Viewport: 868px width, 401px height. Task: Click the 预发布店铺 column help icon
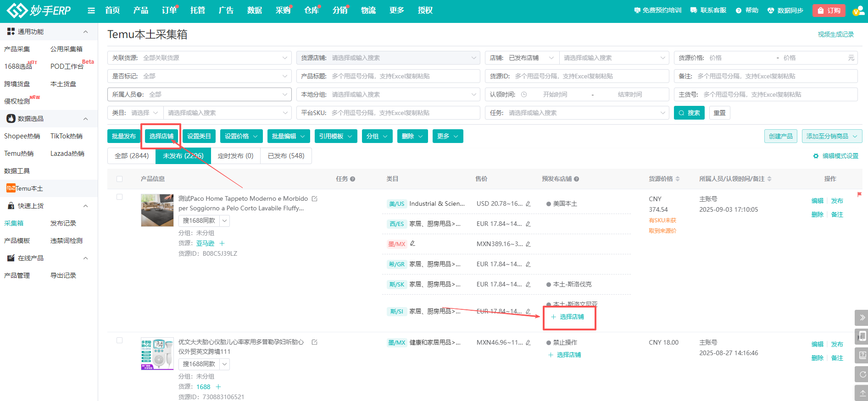[x=576, y=179]
